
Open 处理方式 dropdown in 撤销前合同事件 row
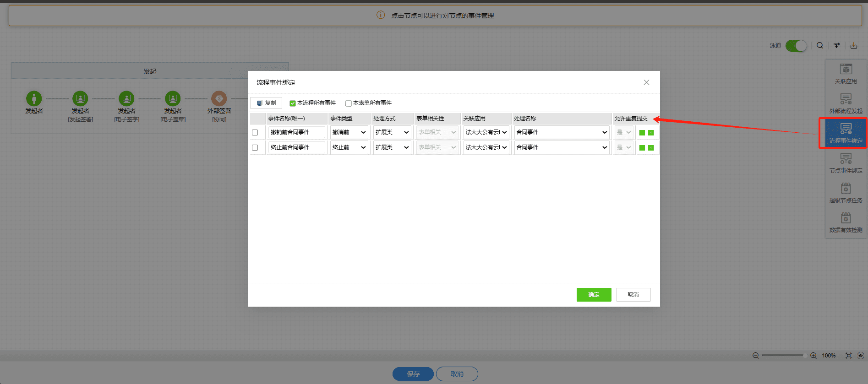click(x=392, y=132)
